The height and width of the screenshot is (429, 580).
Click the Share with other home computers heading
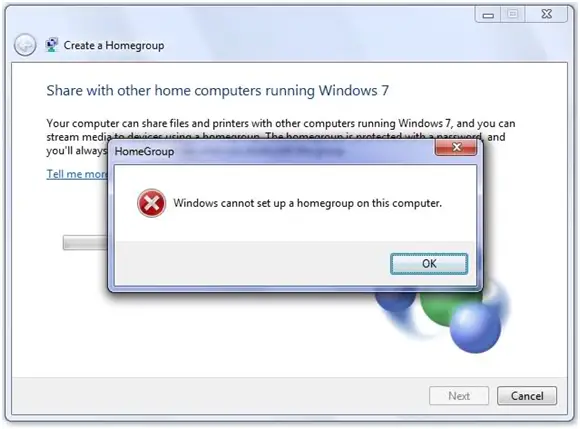pyautogui.click(x=218, y=91)
